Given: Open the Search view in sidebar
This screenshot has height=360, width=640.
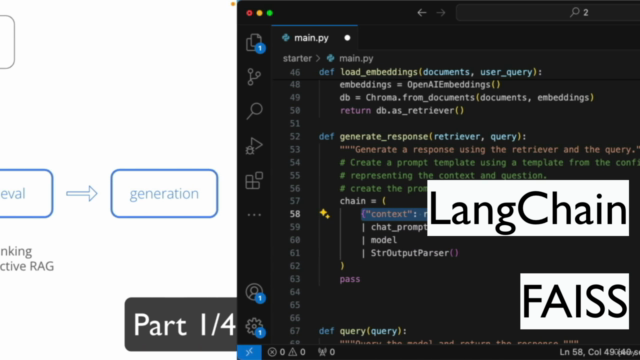Looking at the screenshot, I should click(254, 111).
